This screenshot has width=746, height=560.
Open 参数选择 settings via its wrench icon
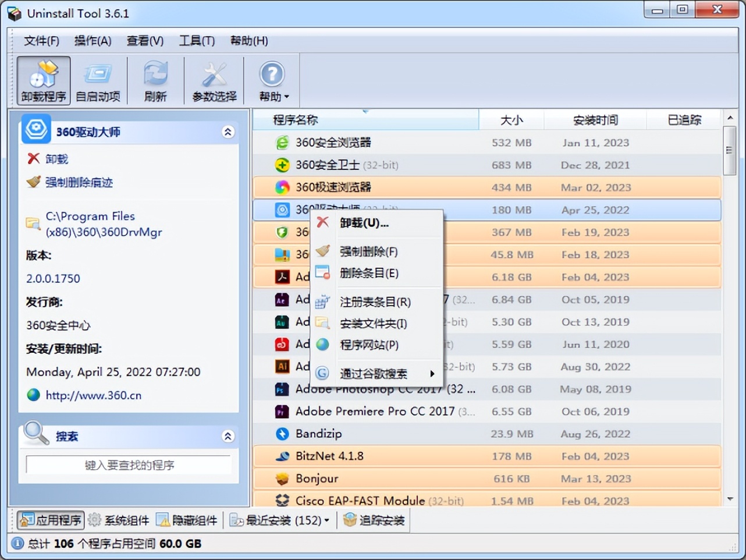214,80
